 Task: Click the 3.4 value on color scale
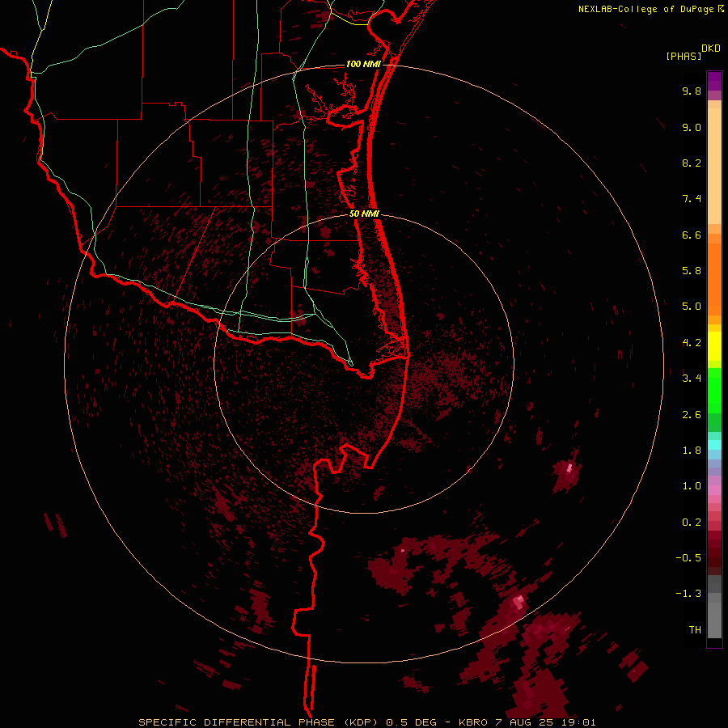click(692, 379)
